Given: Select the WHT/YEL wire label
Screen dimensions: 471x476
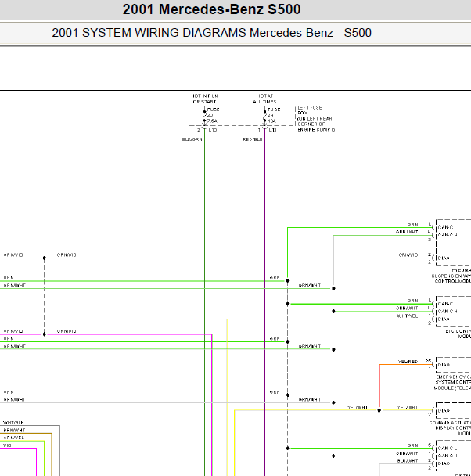Looking at the screenshot, I should pos(408,316).
